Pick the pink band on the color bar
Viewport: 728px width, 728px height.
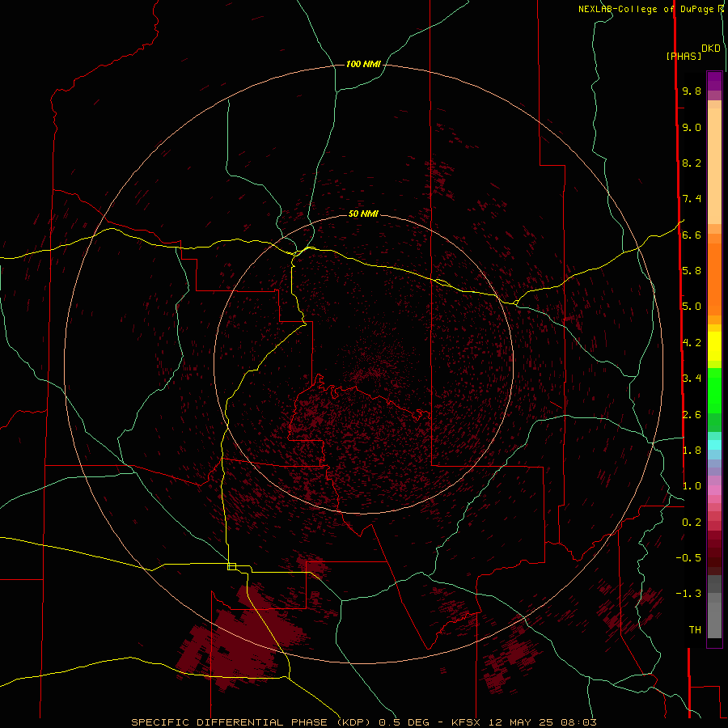coord(714,490)
